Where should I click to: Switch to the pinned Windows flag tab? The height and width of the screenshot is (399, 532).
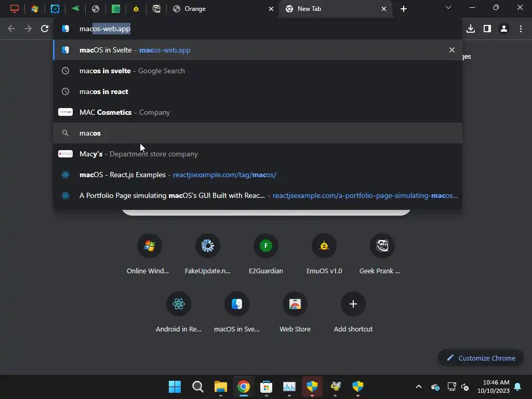pos(35,9)
